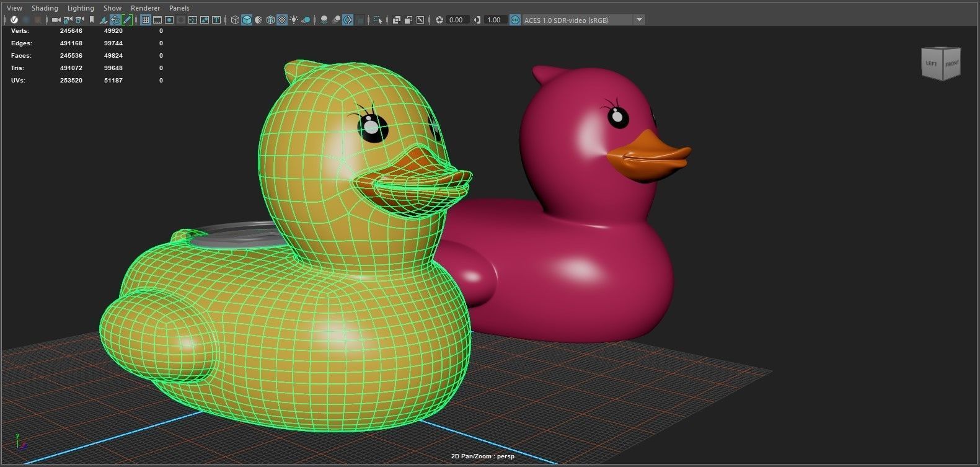
Task: Click the "Verts:" heads-up display label
Action: click(x=20, y=31)
